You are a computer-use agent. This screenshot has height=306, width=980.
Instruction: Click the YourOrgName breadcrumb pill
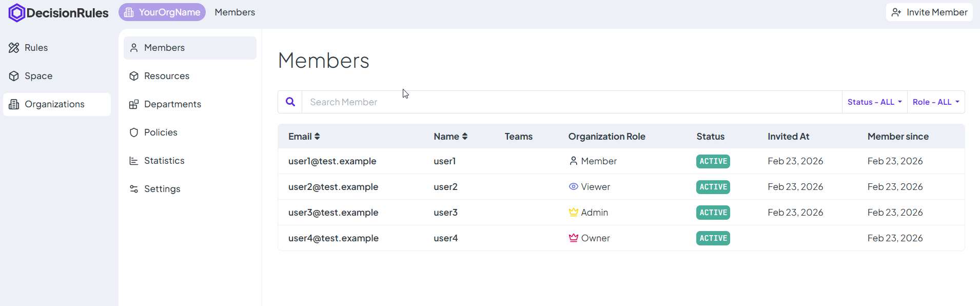[x=162, y=12]
